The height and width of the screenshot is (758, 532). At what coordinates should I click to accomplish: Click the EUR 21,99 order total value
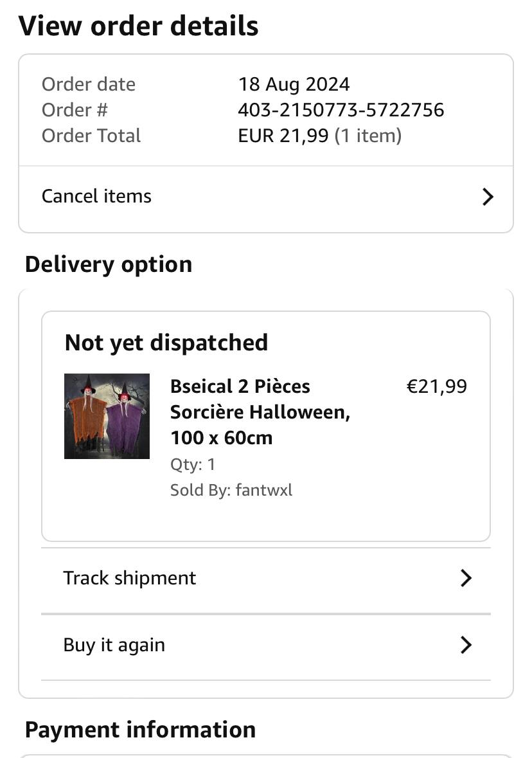tap(283, 136)
